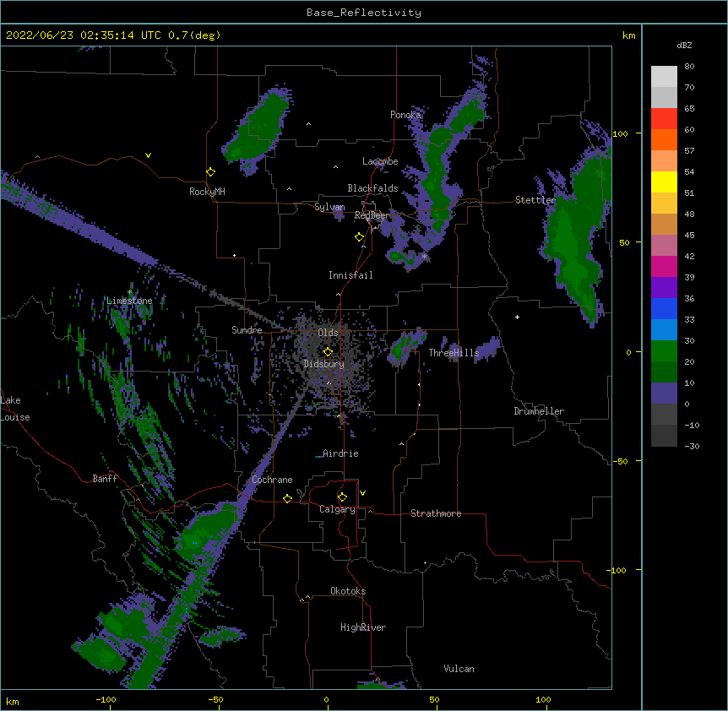Click the white 80 dBZ legend swatch
The height and width of the screenshot is (711, 728).
pos(664,76)
